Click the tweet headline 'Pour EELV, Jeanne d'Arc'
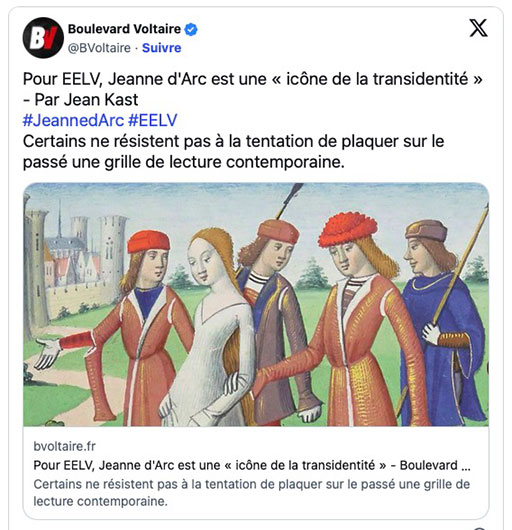Screen dimensions: 512x530 click(x=252, y=79)
